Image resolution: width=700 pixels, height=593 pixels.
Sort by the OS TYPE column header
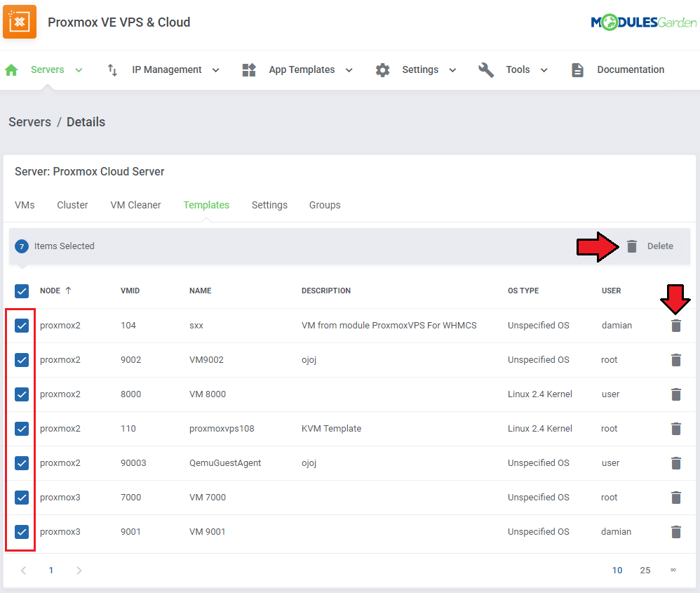523,291
